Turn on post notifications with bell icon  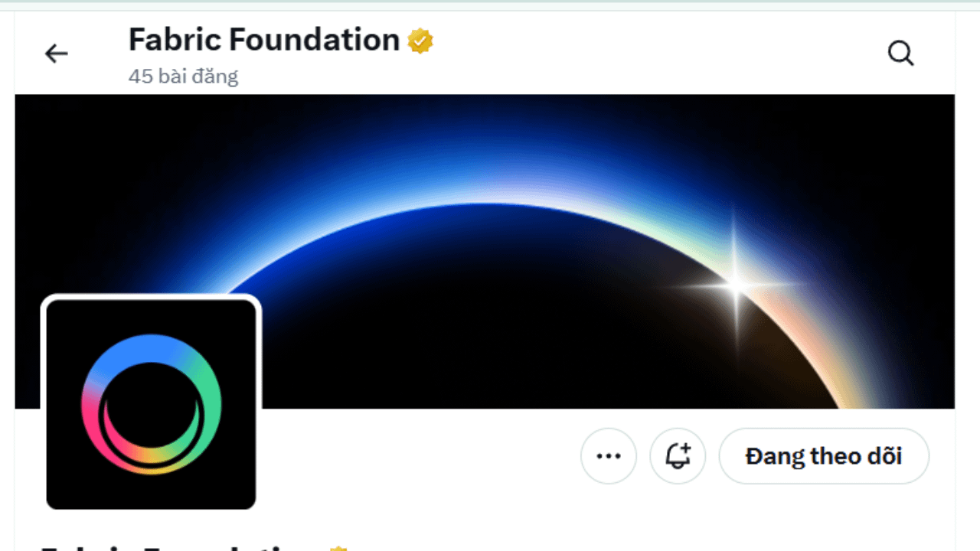click(x=678, y=456)
